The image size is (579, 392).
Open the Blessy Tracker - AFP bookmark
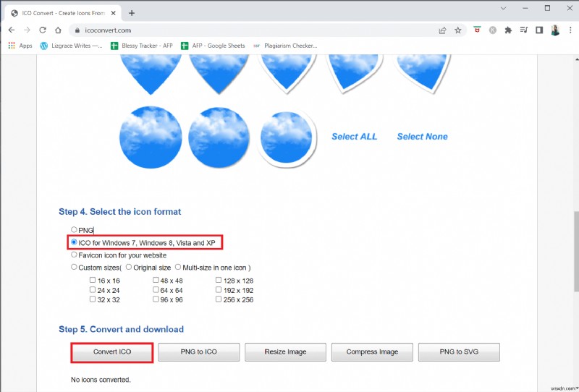click(x=142, y=46)
